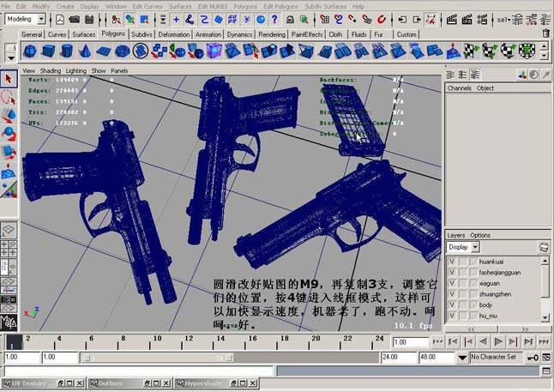
Task: Click the single perspective view layout icon
Action: [x=9, y=231]
